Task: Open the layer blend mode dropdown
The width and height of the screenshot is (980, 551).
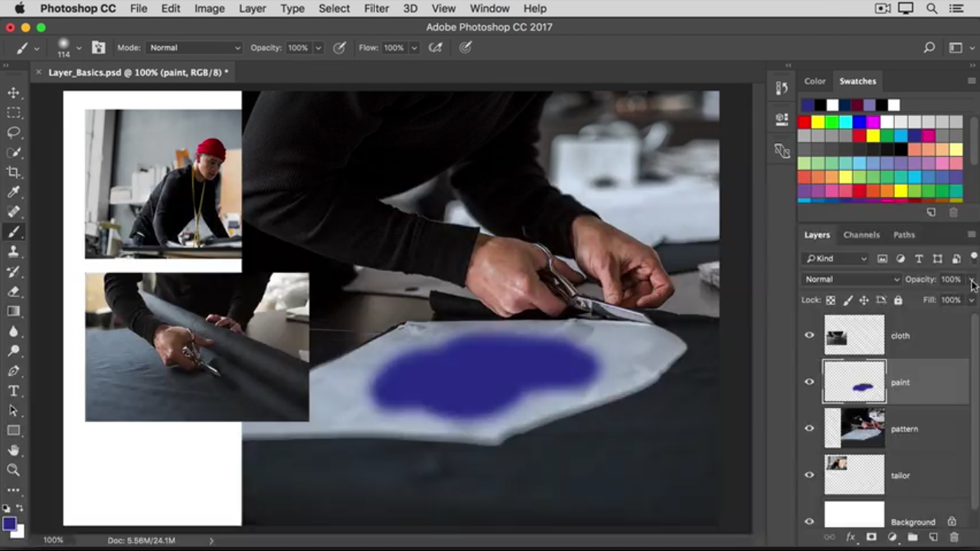Action: [851, 279]
